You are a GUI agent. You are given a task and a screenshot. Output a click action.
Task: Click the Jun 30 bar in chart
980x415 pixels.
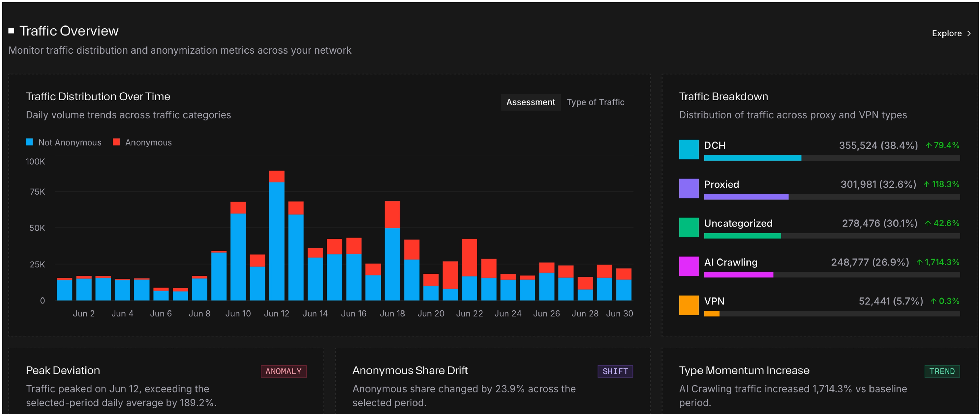coord(623,285)
